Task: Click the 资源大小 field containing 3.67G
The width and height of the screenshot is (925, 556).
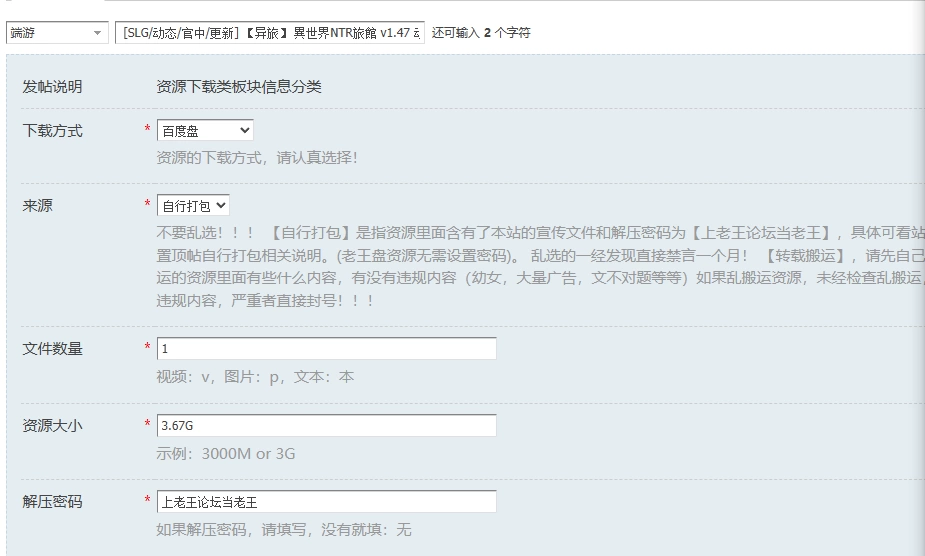Action: tap(327, 426)
